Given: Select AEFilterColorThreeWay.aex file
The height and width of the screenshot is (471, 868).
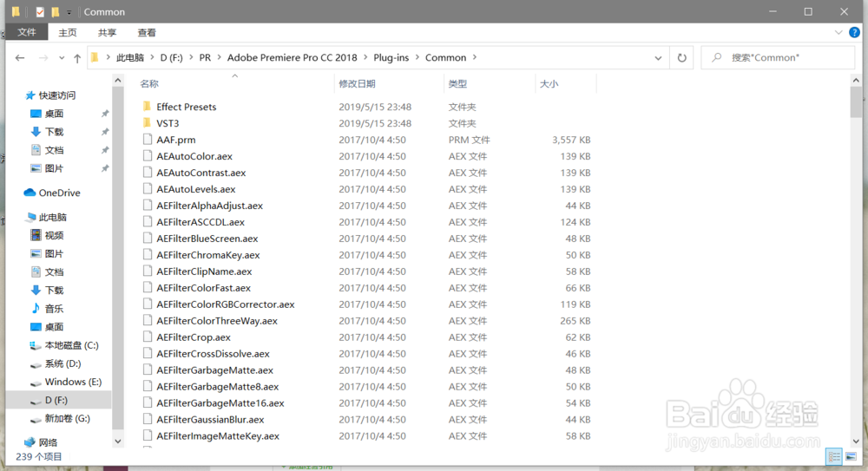Looking at the screenshot, I should coord(217,321).
